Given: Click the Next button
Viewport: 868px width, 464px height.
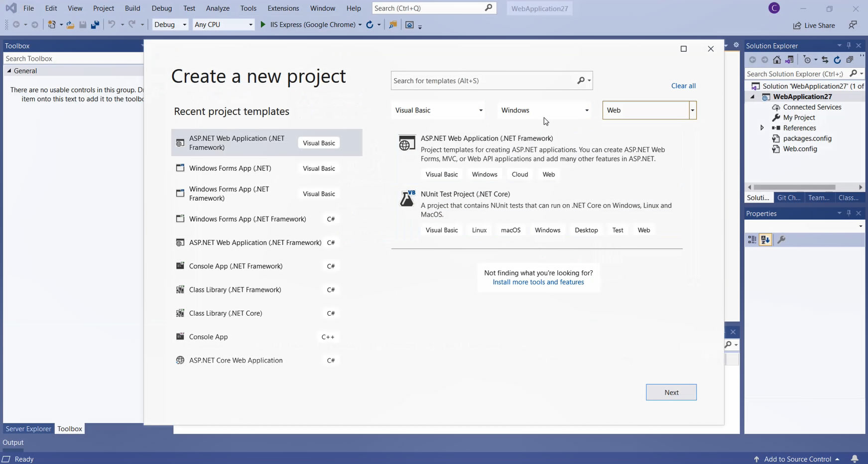Looking at the screenshot, I should [671, 392].
